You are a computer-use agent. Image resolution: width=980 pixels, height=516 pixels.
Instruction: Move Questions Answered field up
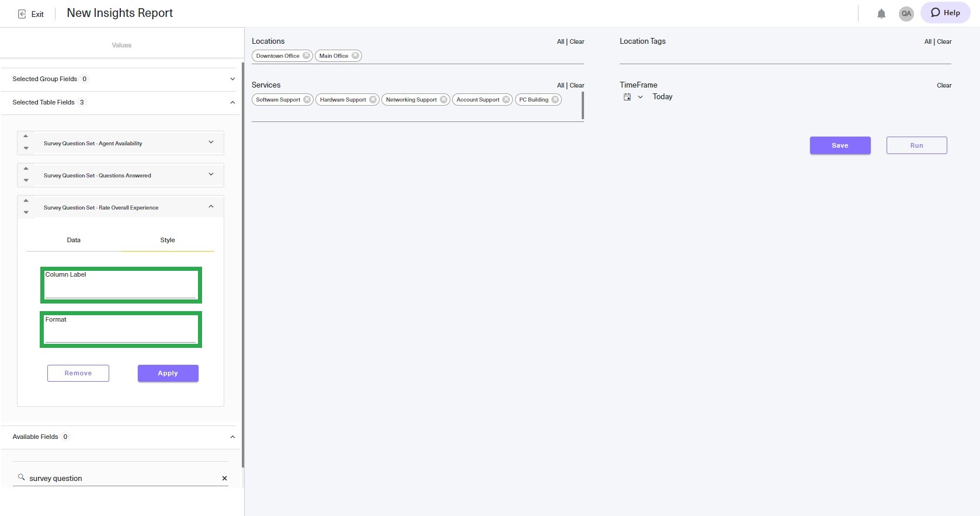(x=26, y=168)
